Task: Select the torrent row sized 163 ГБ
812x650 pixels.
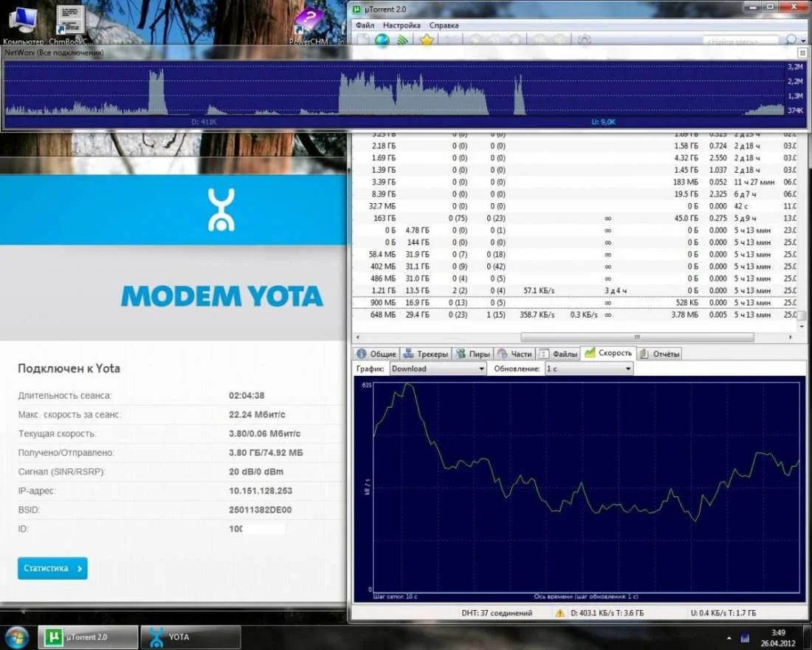Action: pos(575,218)
